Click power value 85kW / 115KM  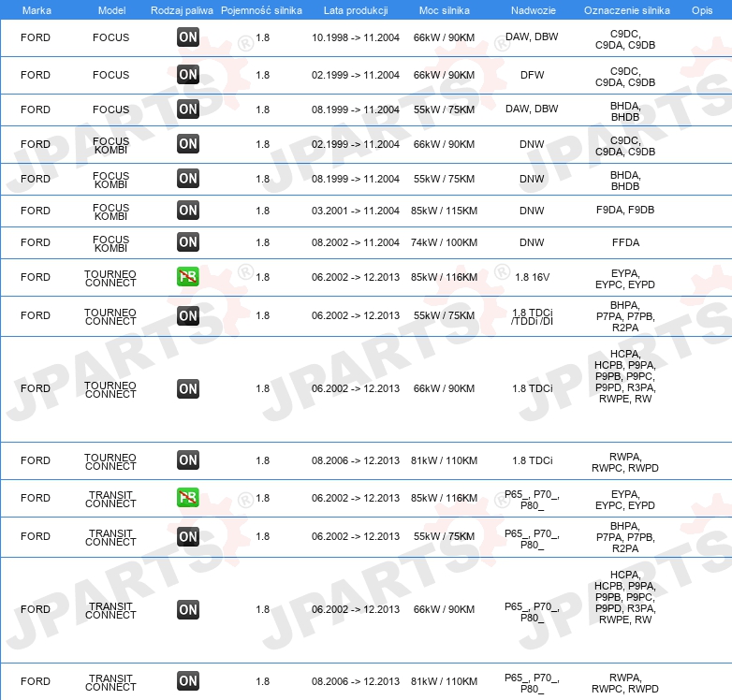(x=444, y=211)
